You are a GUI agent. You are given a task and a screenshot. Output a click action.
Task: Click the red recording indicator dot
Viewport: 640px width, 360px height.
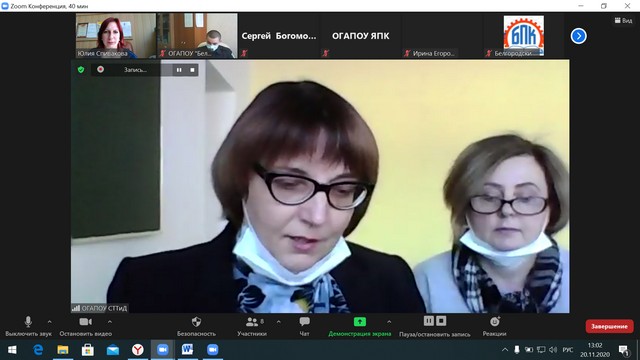[100, 69]
